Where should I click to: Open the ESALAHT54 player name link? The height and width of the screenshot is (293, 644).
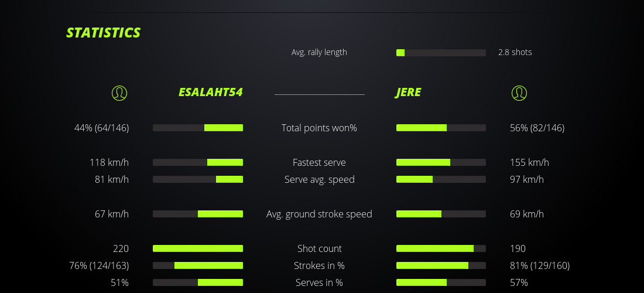coord(210,93)
